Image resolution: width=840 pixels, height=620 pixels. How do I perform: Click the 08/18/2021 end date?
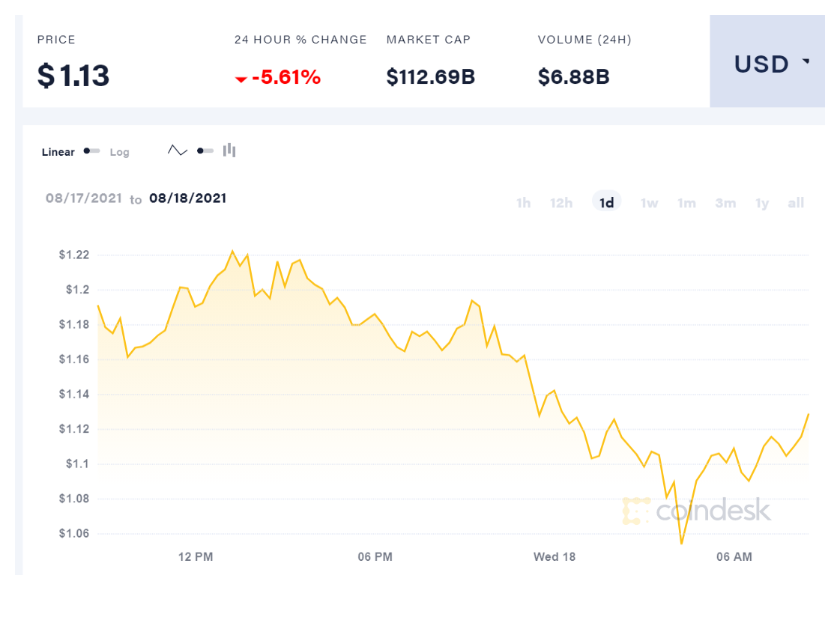[187, 198]
